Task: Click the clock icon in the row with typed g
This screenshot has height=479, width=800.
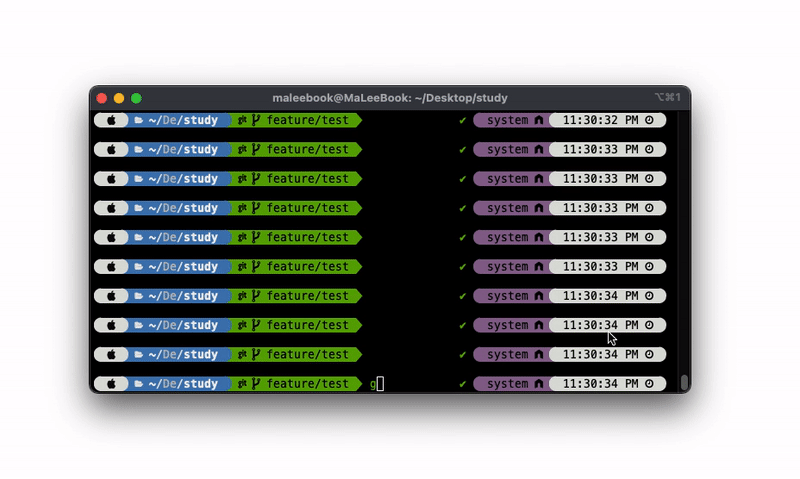Action: [x=649, y=384]
